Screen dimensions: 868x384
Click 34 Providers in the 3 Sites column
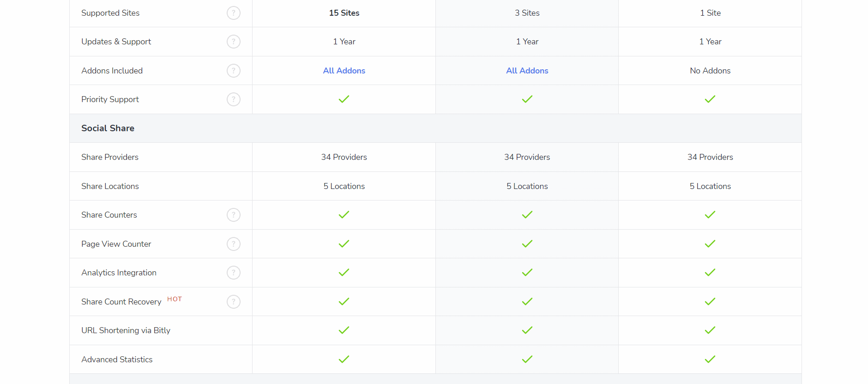click(x=527, y=157)
